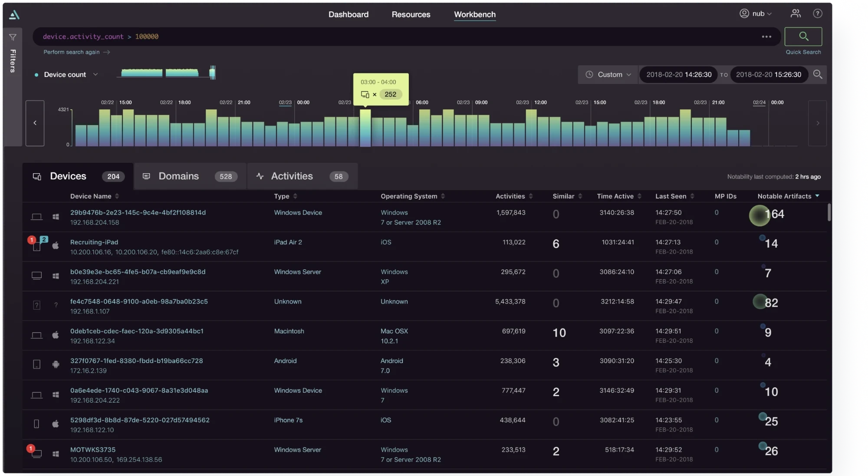Open the three-dot query options menu
The image size is (868, 476).
(x=766, y=36)
